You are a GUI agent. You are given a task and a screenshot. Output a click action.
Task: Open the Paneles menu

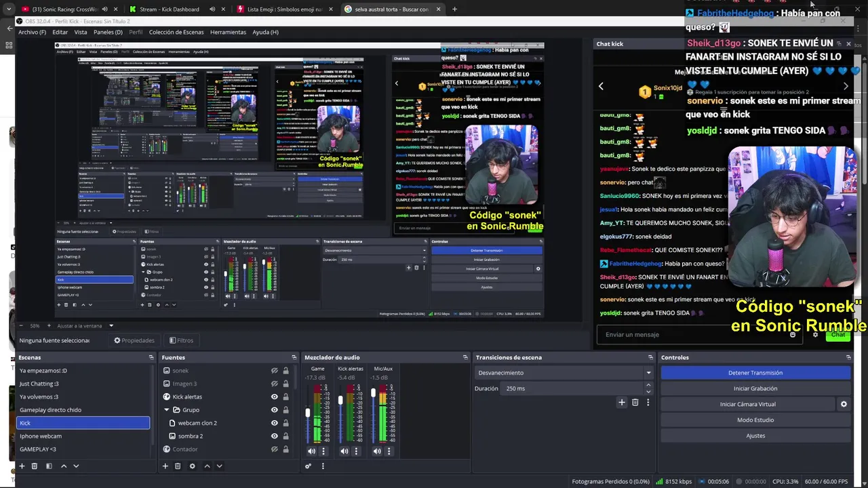tap(108, 32)
